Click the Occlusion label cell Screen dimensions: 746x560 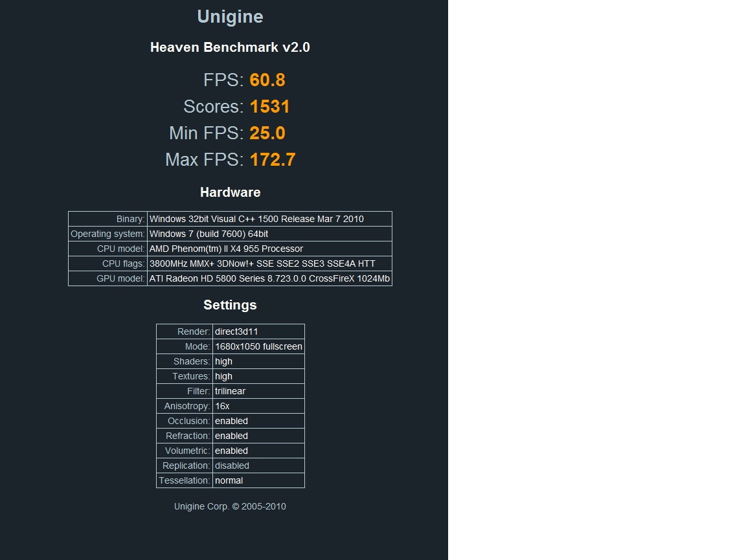pos(184,421)
